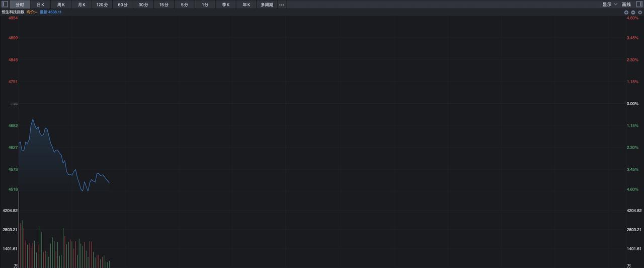The height and width of the screenshot is (268, 644).
Task: Click the latest end of the price line
Action: (109, 183)
